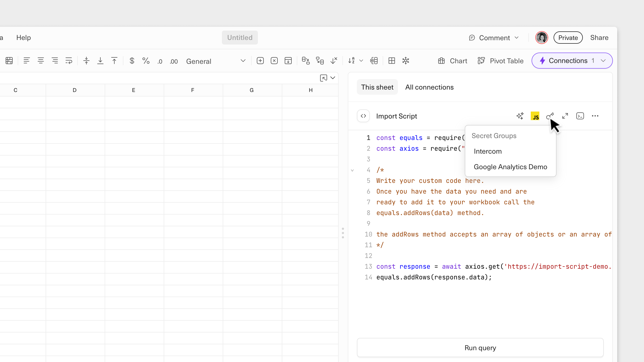Screen dimensions: 644x362
Task: Toggle center horizontal alignment
Action: 41,61
